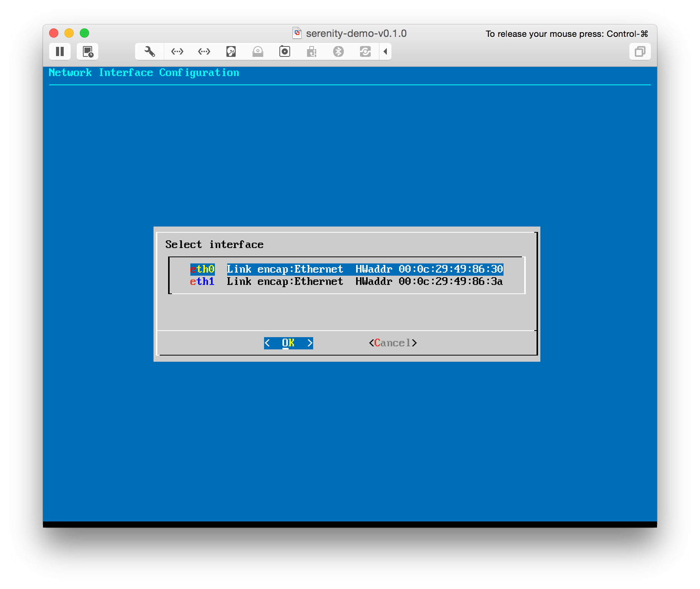Click MAC address 00:0c:29:49:86:30

click(x=451, y=269)
